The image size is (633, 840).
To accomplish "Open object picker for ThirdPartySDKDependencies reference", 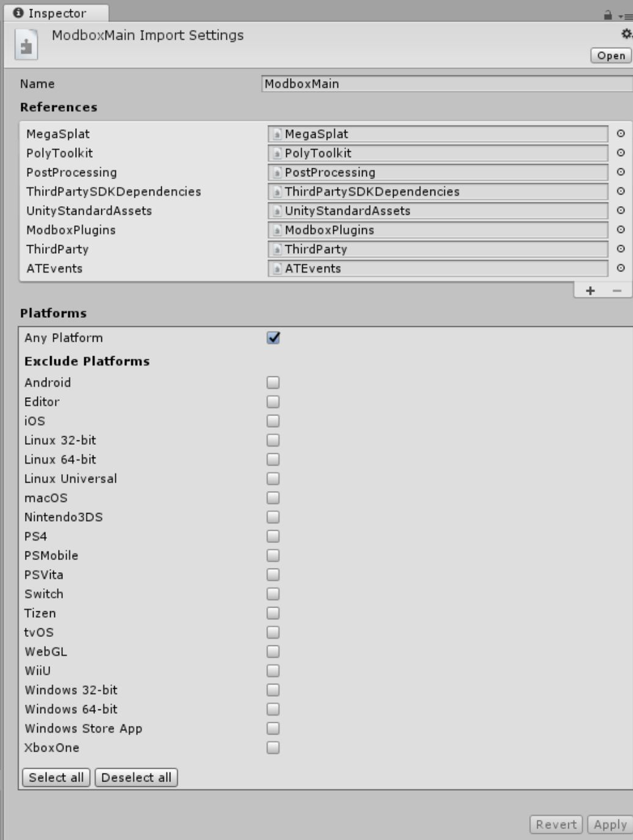I will coord(620,192).
